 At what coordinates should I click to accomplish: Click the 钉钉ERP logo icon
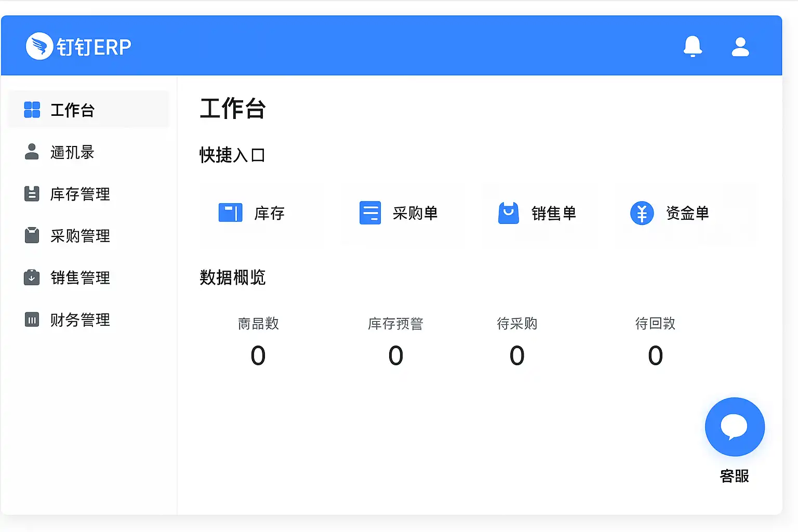click(x=39, y=46)
